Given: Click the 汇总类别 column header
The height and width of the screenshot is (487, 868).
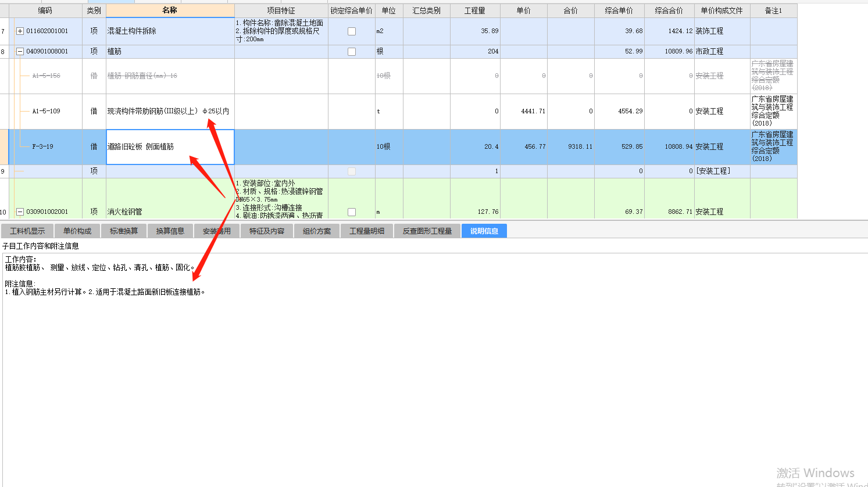Looking at the screenshot, I should point(427,10).
